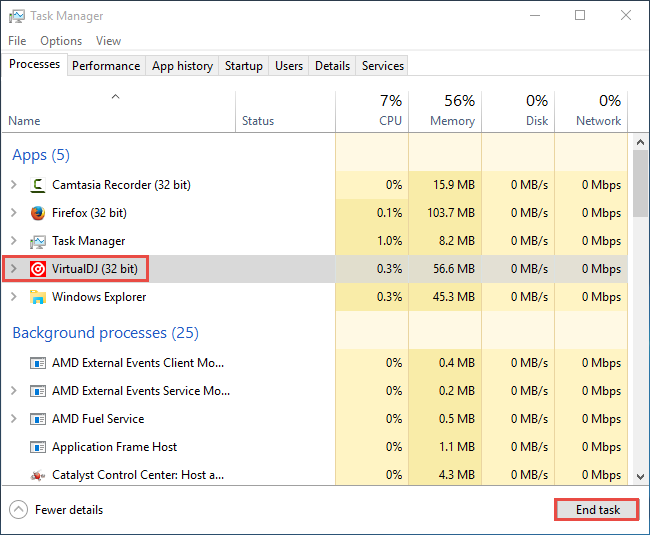Click Task Manager CPU value 1.0%
Image resolution: width=650 pixels, height=535 pixels.
tap(389, 241)
